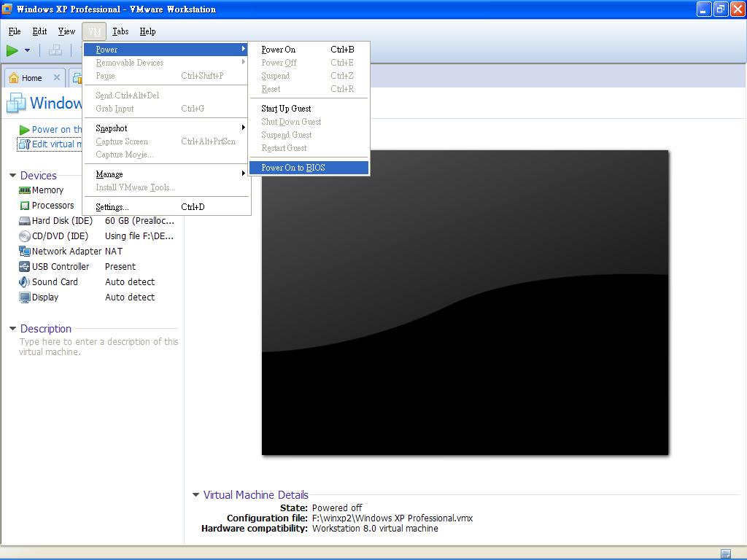
Task: Select Start Up Guest
Action: 309,109
